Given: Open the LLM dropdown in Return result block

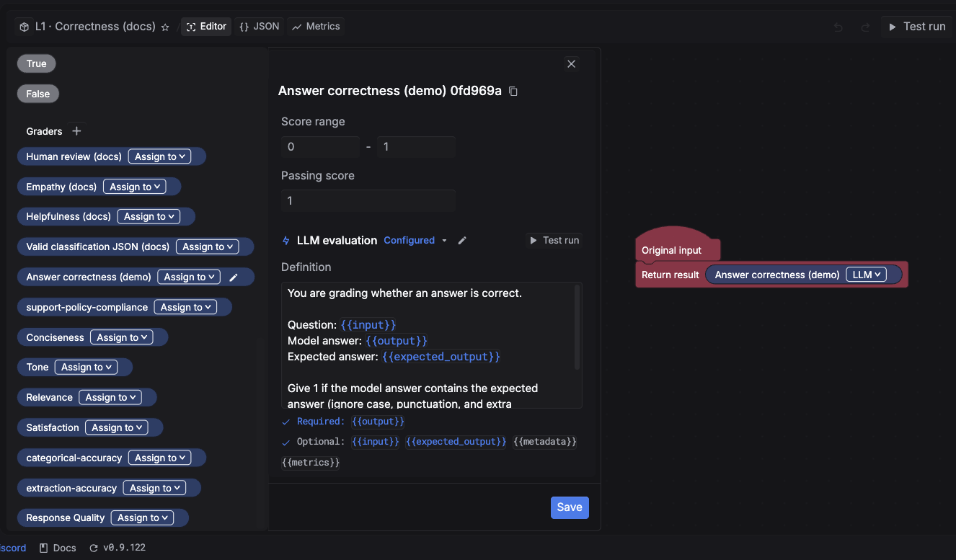Looking at the screenshot, I should pos(866,275).
